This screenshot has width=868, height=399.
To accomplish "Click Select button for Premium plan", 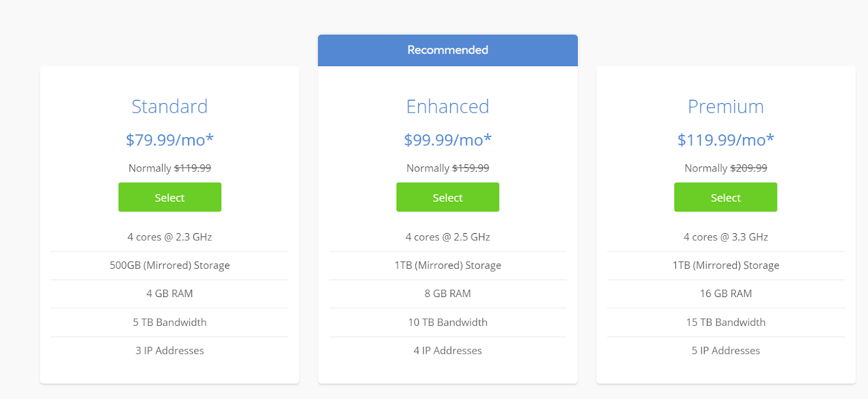I will tap(725, 197).
